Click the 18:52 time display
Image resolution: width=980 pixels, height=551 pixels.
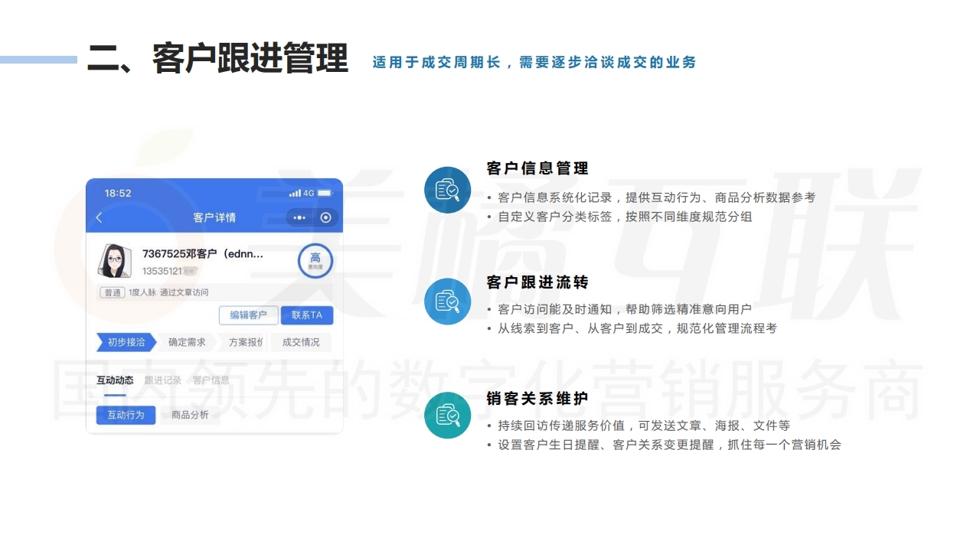(x=118, y=194)
